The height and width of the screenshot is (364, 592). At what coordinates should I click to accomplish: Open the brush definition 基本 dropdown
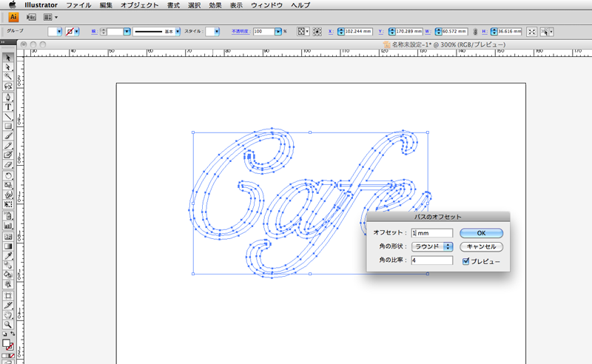tap(178, 32)
